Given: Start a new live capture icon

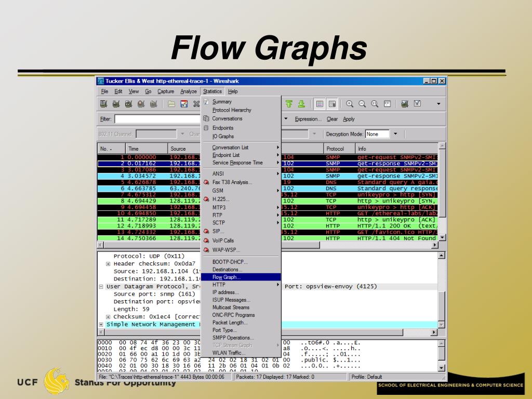Looking at the screenshot, I should [129, 104].
